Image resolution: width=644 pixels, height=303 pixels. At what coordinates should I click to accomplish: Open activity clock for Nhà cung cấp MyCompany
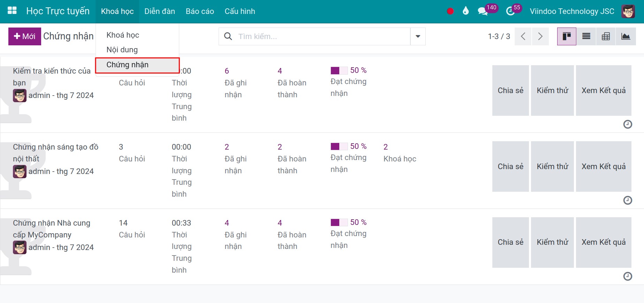pos(628,276)
